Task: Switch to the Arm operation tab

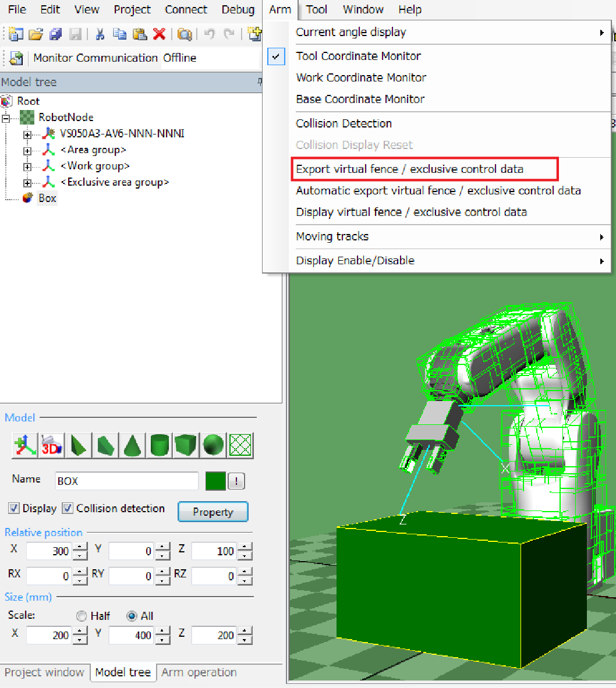Action: 199,672
